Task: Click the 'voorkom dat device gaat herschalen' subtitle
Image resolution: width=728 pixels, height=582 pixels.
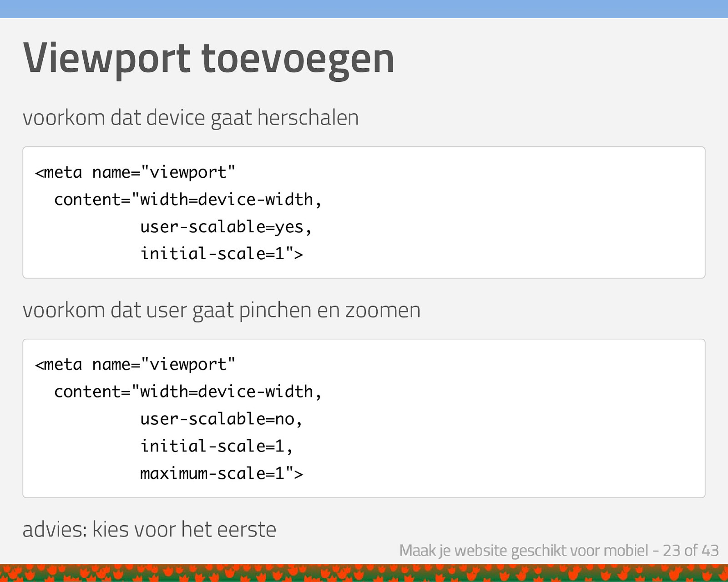Action: tap(190, 117)
